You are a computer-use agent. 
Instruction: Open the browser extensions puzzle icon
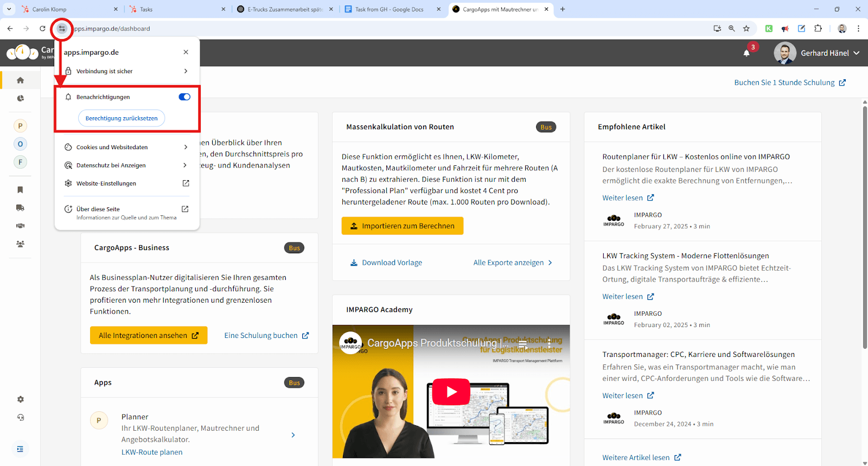pos(818,29)
